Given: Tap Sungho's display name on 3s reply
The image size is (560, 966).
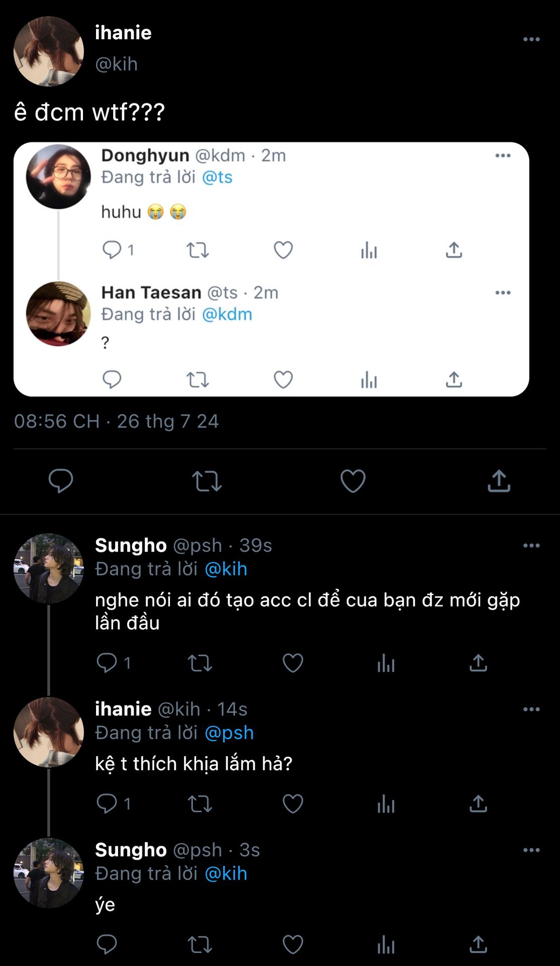Looking at the screenshot, I should pos(131,850).
